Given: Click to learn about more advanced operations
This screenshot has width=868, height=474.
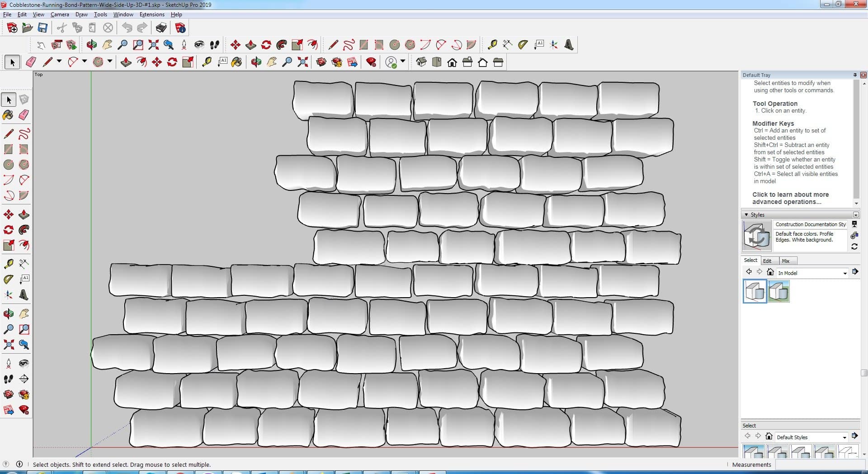Looking at the screenshot, I should point(790,198).
